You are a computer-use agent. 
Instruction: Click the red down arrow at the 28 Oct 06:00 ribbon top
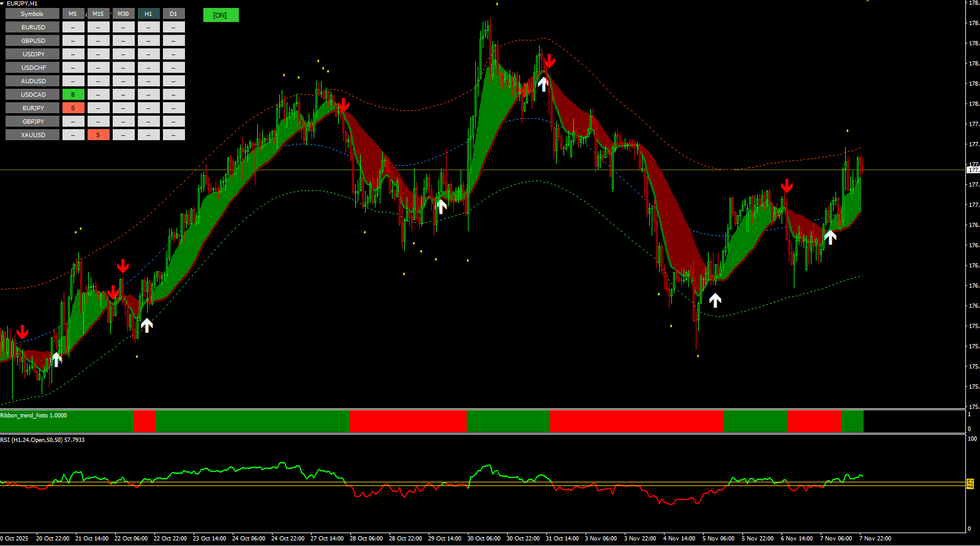coord(344,105)
